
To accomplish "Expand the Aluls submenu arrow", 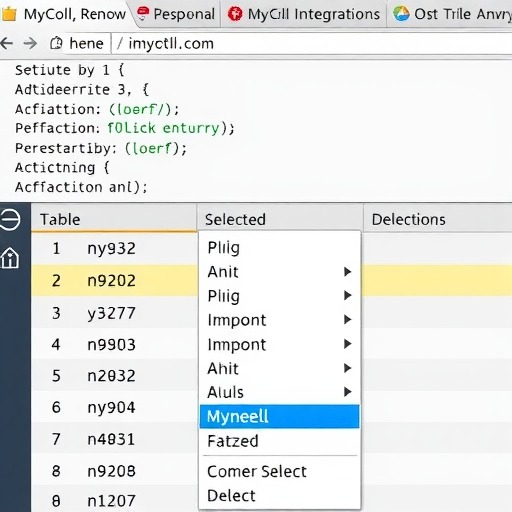I will tap(347, 392).
